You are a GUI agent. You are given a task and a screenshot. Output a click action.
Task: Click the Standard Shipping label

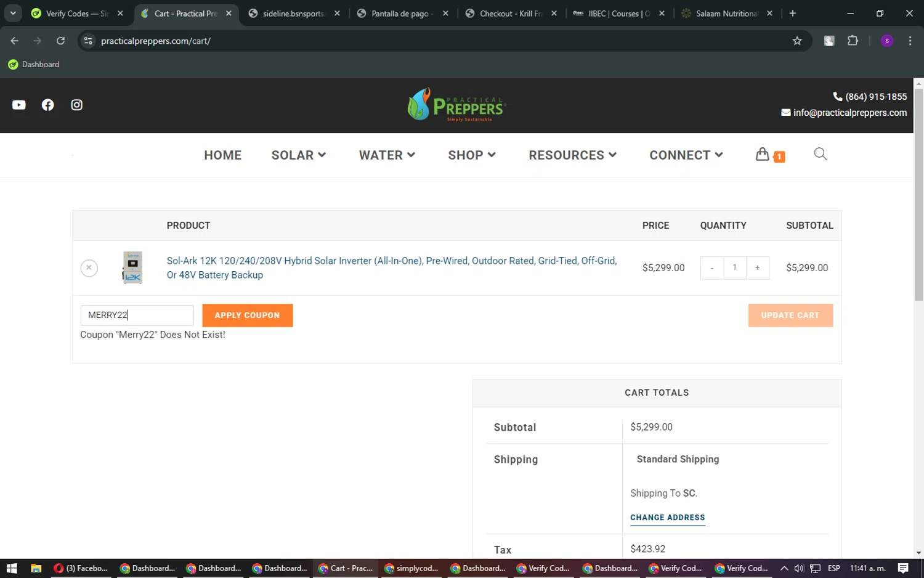(678, 459)
